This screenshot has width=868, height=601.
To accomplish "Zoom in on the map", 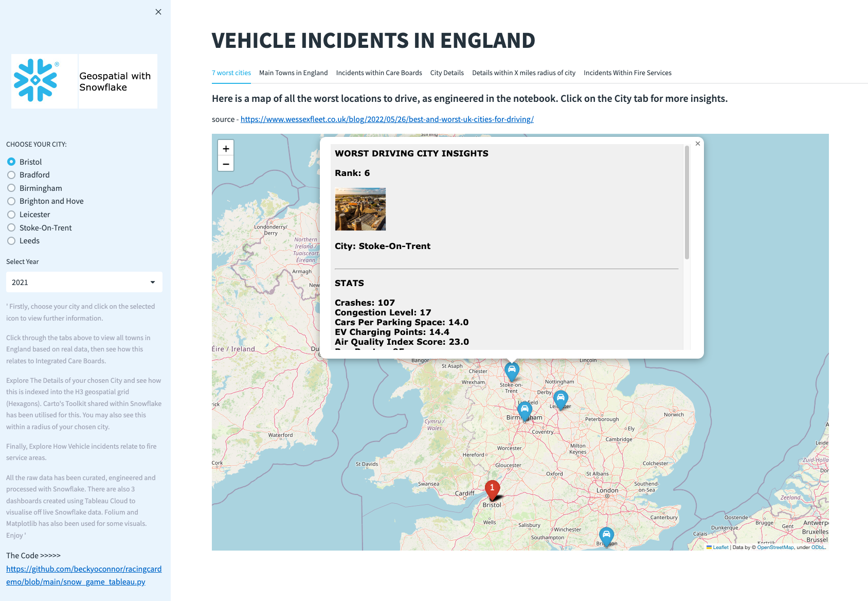I will click(226, 148).
